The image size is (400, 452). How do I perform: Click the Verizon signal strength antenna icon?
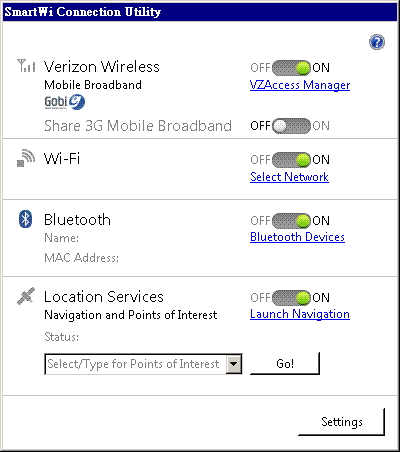pyautogui.click(x=26, y=66)
